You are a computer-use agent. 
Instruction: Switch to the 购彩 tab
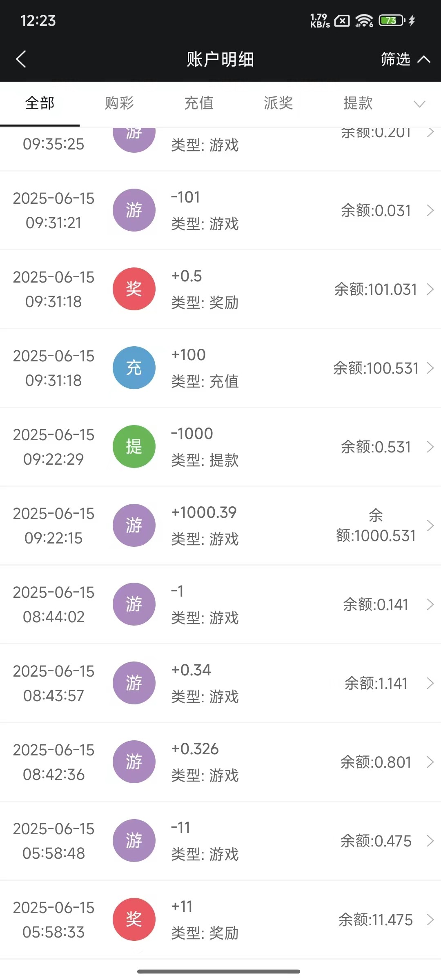pos(119,103)
